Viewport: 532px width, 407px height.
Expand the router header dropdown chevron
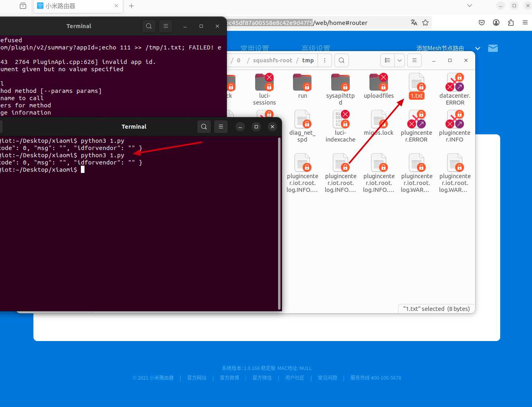478,48
